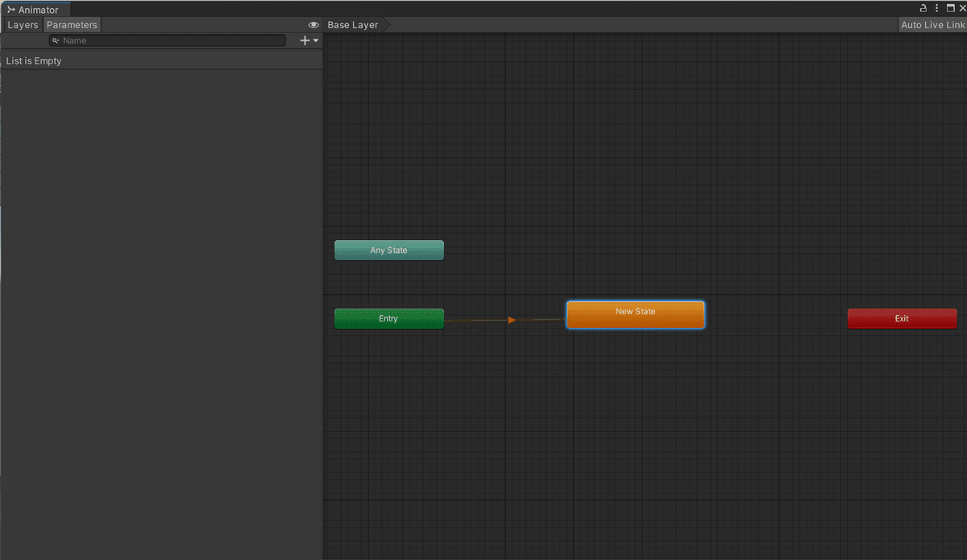Click the Animator pin icon on the window tab
Viewport: 967px width, 560px height.
(11, 9)
